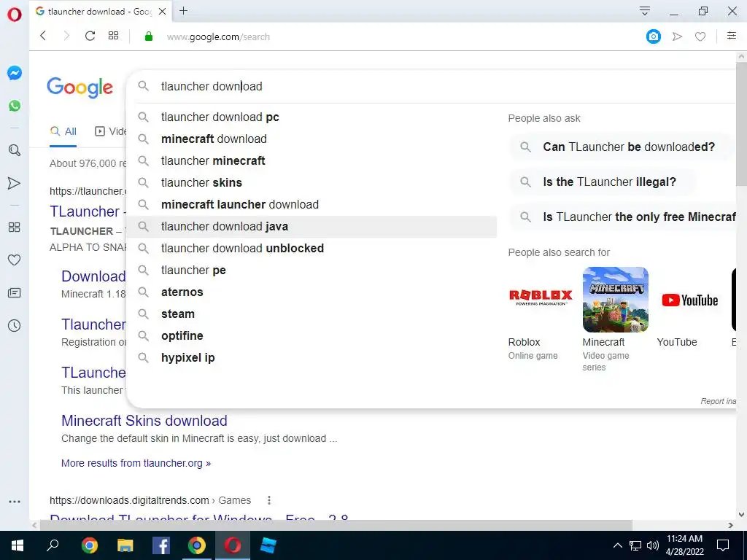Viewport: 747px width, 560px height.
Task: Open Speed Dial start page button
Action: (x=113, y=36)
